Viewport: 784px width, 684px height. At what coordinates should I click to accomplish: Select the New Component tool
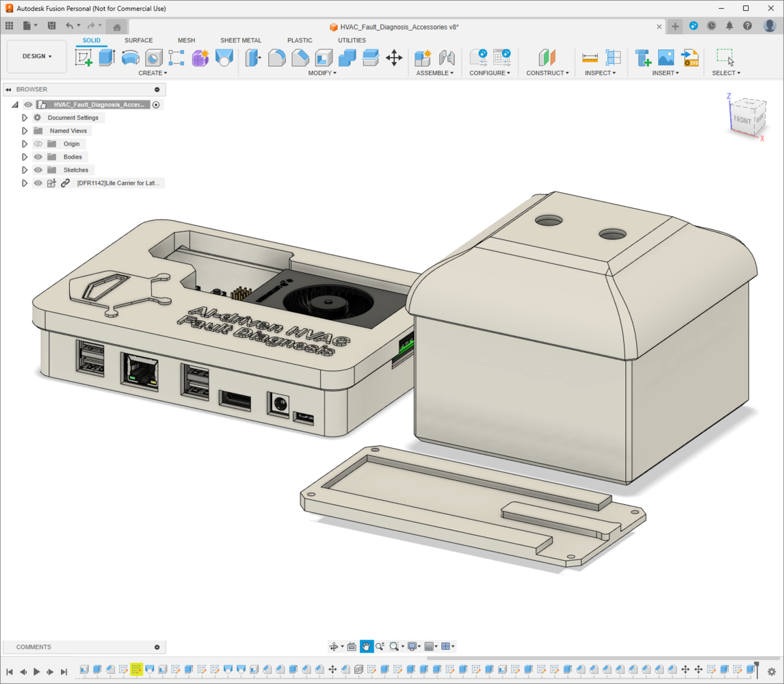coord(423,57)
